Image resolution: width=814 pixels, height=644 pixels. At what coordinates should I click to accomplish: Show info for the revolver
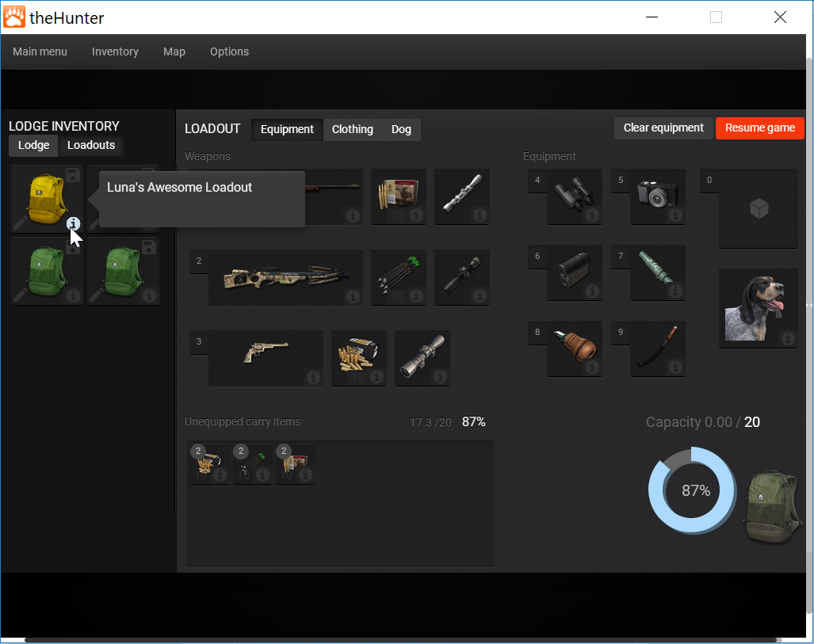coord(313,377)
